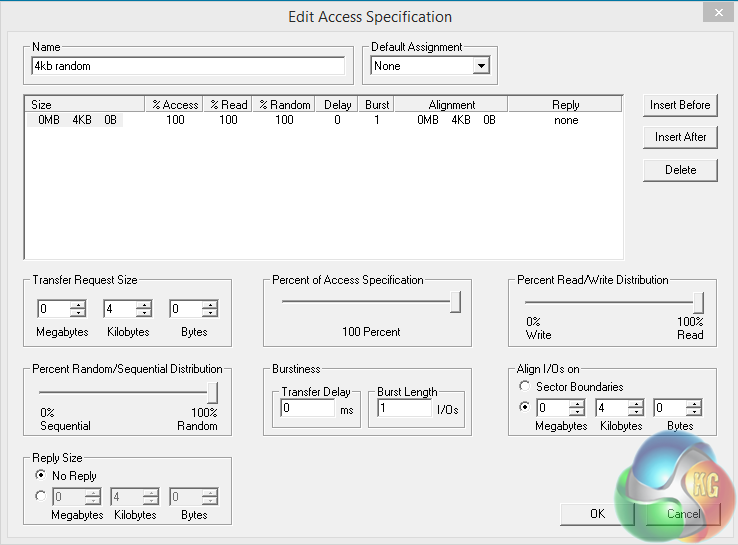Confirm with the OK button
738x545 pixels.
597,513
